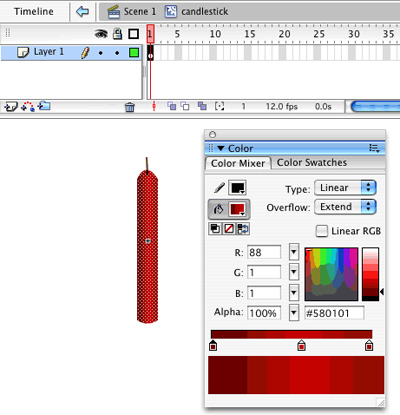Go to Scene 1
The height and width of the screenshot is (415, 400).
[x=131, y=12]
